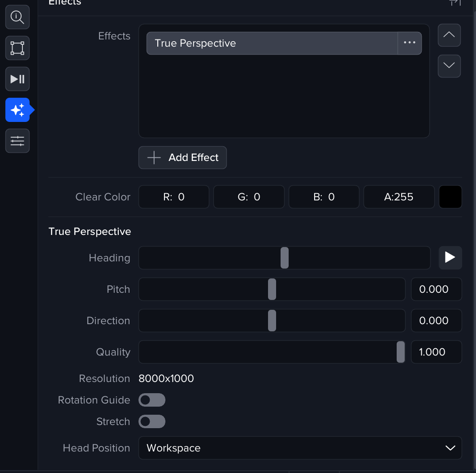The image size is (476, 473).
Task: Open the sliders adjustments sidebar icon
Action: pos(17,141)
